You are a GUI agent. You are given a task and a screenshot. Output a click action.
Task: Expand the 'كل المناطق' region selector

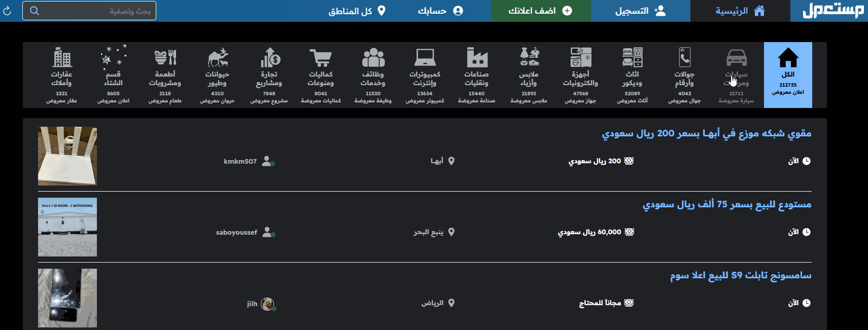point(357,11)
